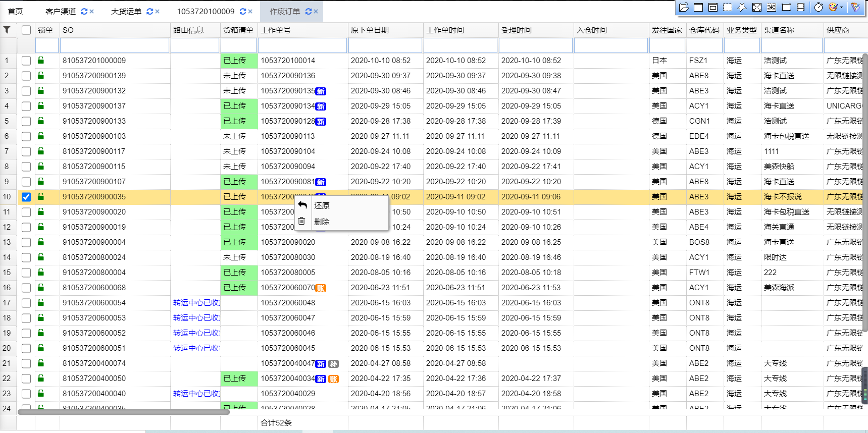Open the paint palette dropdown arrow
868x433 pixels.
point(841,7)
